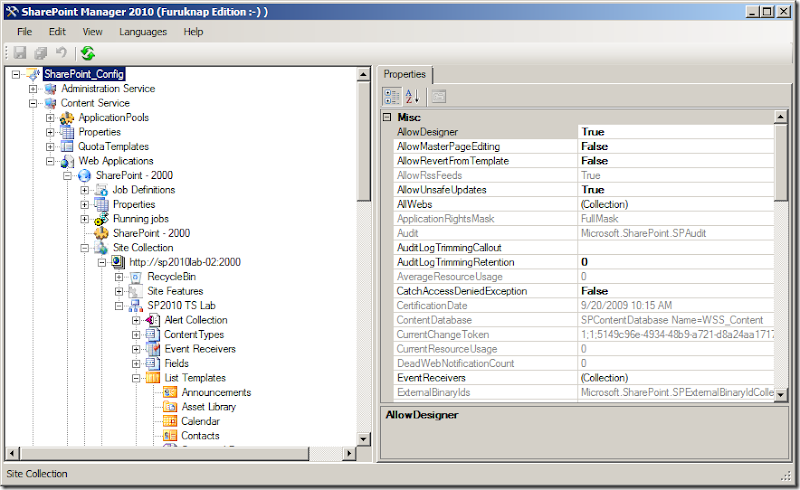Click the AuditLogTrimmingRetention value field
Image resolution: width=800 pixels, height=490 pixels.
[x=676, y=262]
